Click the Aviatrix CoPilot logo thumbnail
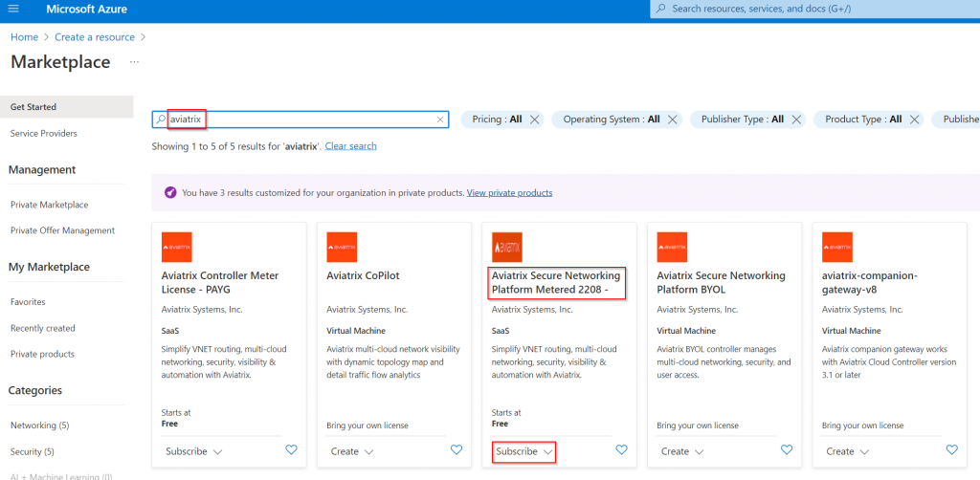980x480 pixels. [342, 248]
